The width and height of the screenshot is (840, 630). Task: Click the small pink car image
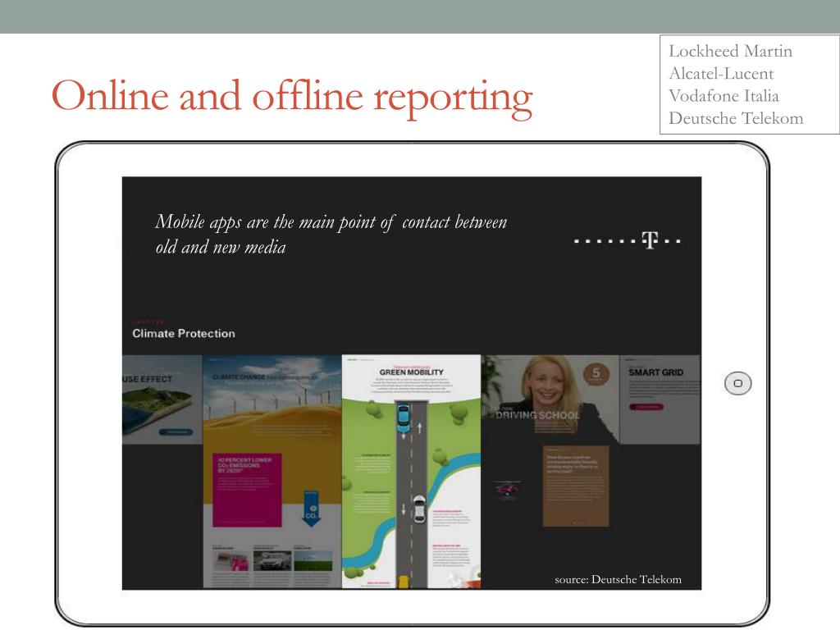(507, 489)
